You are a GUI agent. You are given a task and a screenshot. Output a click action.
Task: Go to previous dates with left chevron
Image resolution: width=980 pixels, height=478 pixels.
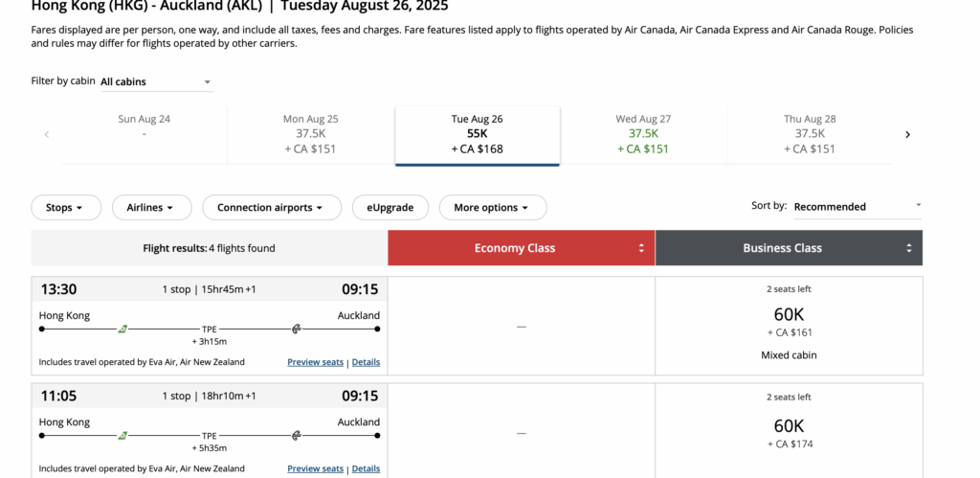[46, 134]
